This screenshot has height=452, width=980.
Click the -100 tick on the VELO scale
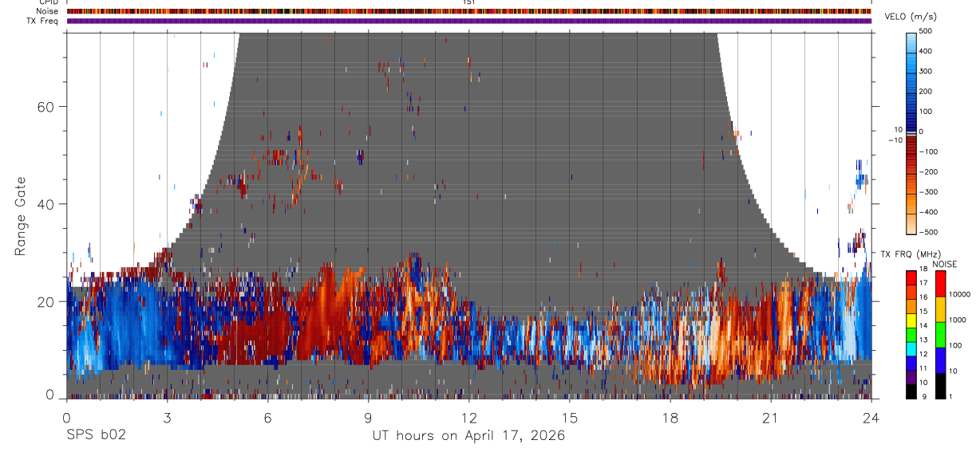coord(929,151)
